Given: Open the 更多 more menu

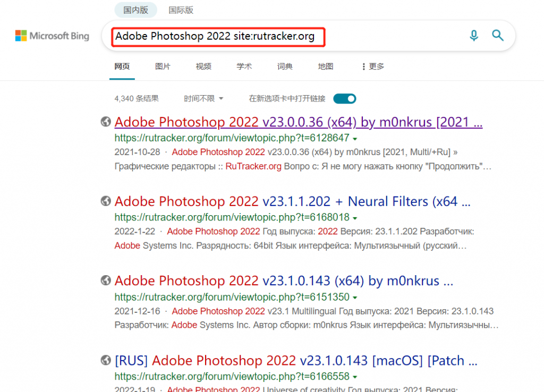Looking at the screenshot, I should (x=373, y=66).
